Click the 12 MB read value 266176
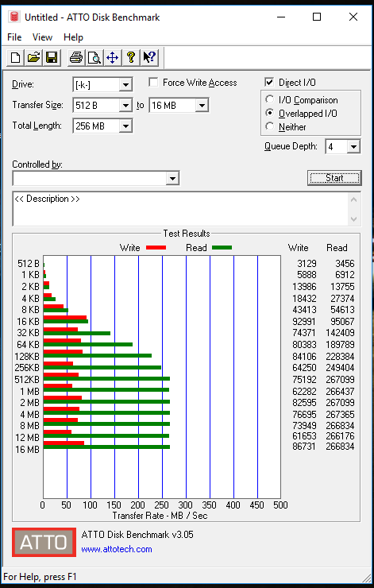This screenshot has width=374, height=588. tap(340, 435)
